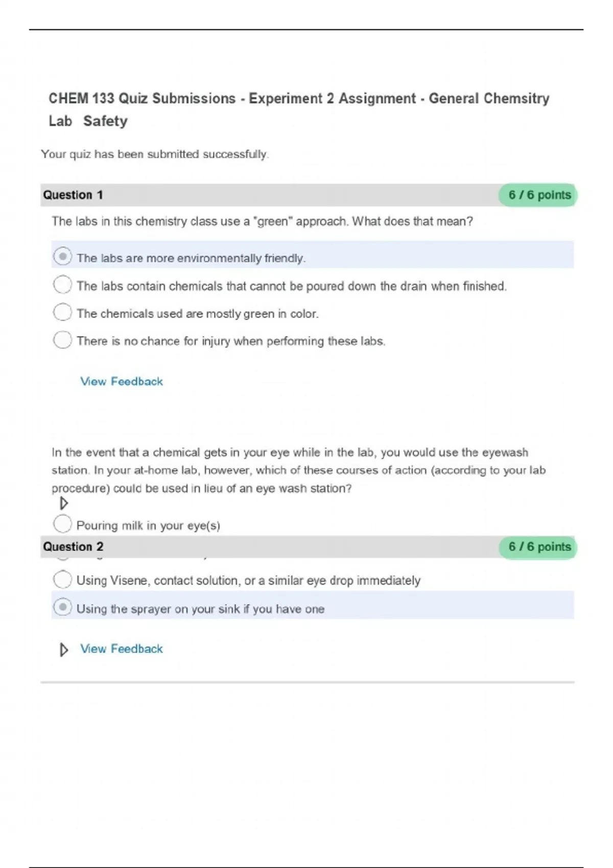The height and width of the screenshot is (868, 613).
Task: Click the 'green' approach question text
Action: pos(262,222)
